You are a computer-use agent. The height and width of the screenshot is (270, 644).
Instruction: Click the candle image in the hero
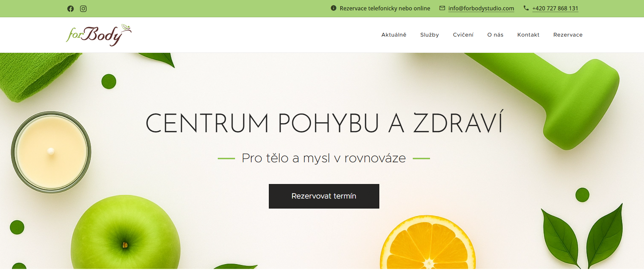(51, 152)
